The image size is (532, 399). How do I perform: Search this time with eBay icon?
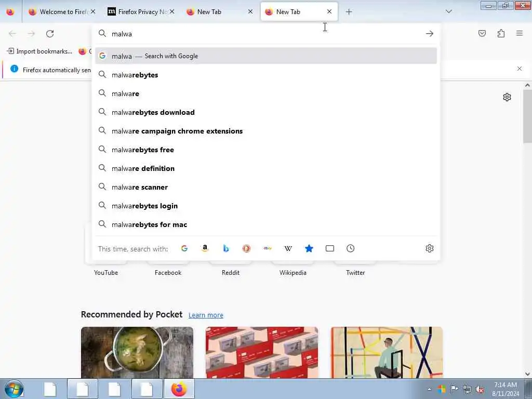pos(268,248)
